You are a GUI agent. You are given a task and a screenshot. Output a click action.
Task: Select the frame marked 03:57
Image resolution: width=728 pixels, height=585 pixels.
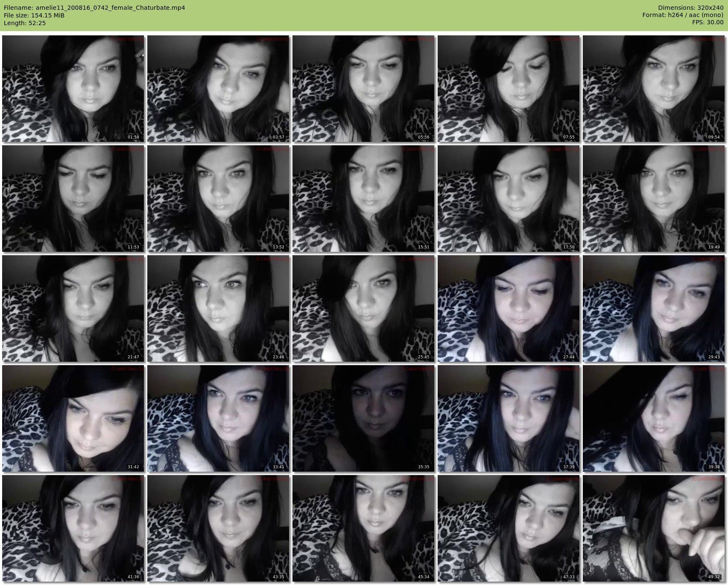[218, 89]
